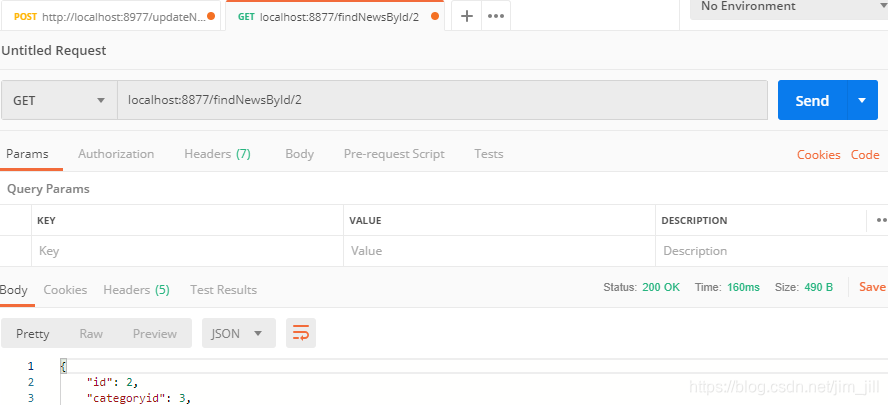Click the 200 OK status value

[x=661, y=287]
